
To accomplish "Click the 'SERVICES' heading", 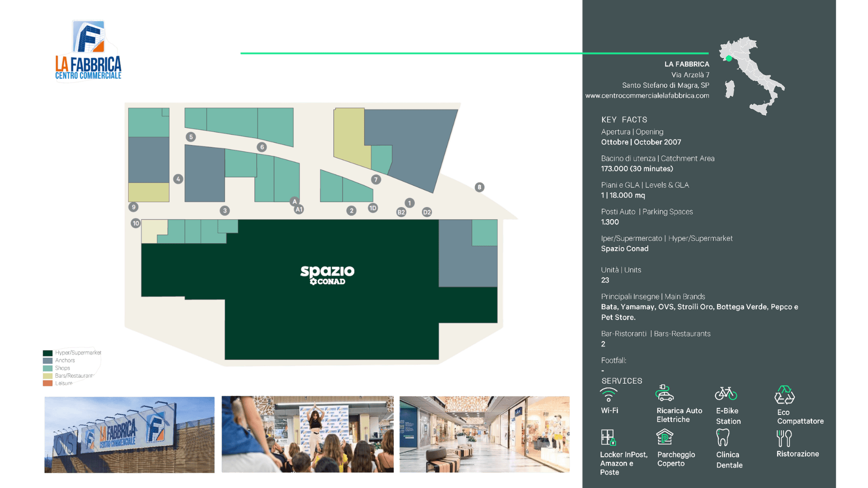I will pyautogui.click(x=622, y=381).
